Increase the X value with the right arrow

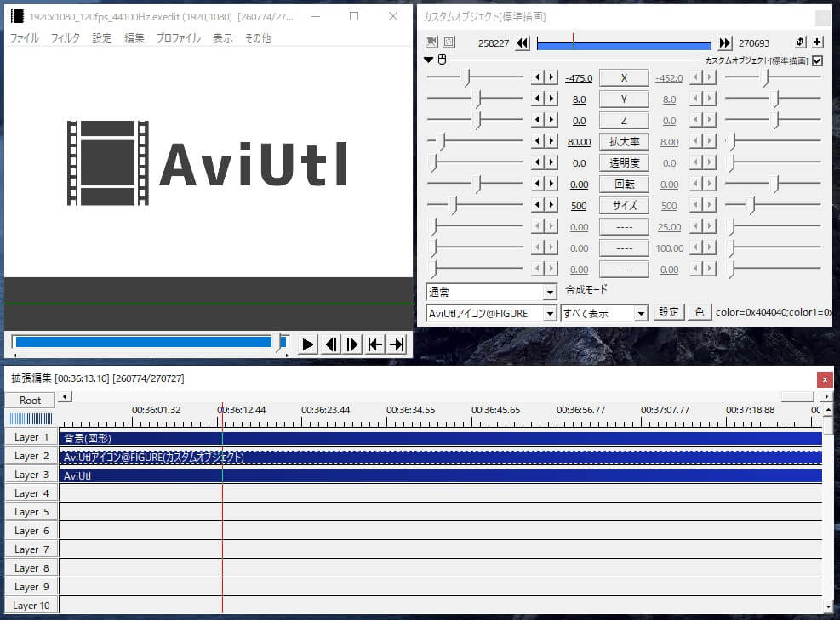pyautogui.click(x=551, y=77)
